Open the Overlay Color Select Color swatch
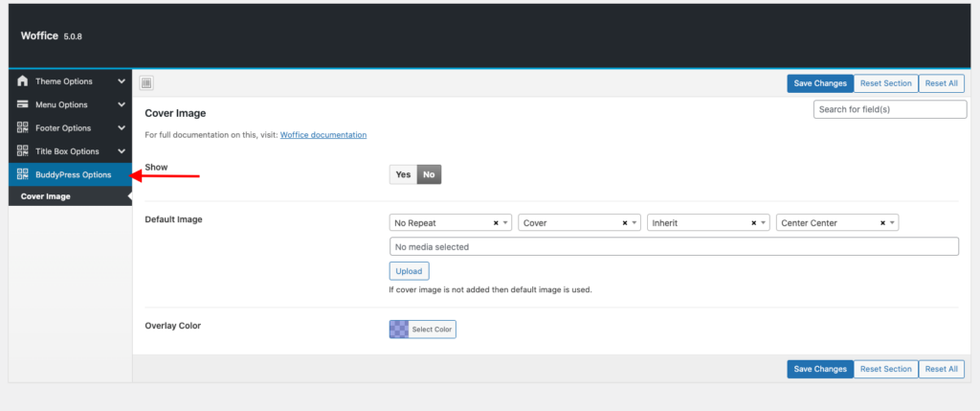 click(422, 330)
